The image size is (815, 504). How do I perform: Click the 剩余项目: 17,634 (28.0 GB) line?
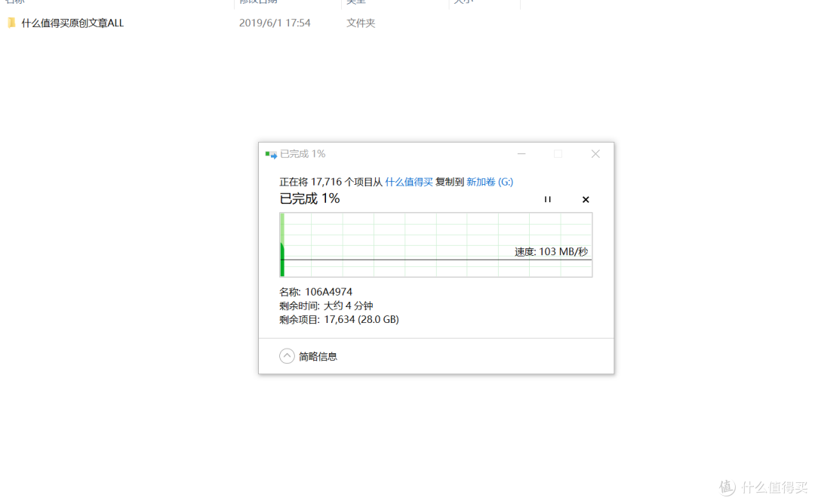coord(339,320)
